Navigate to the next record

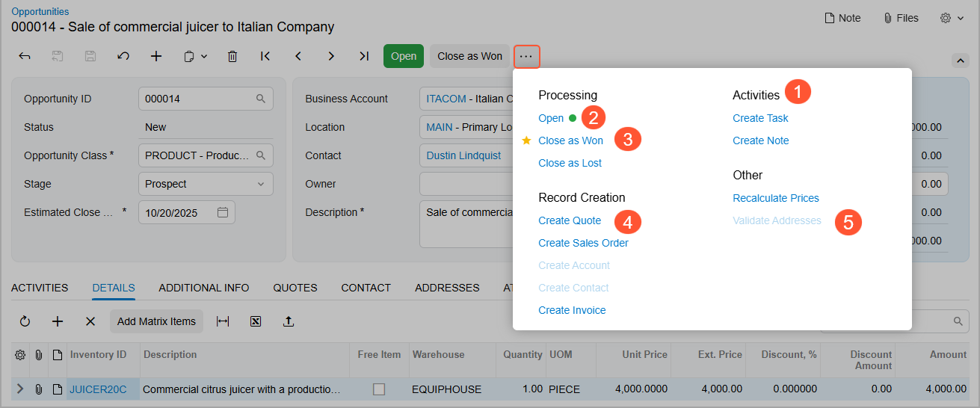click(331, 56)
